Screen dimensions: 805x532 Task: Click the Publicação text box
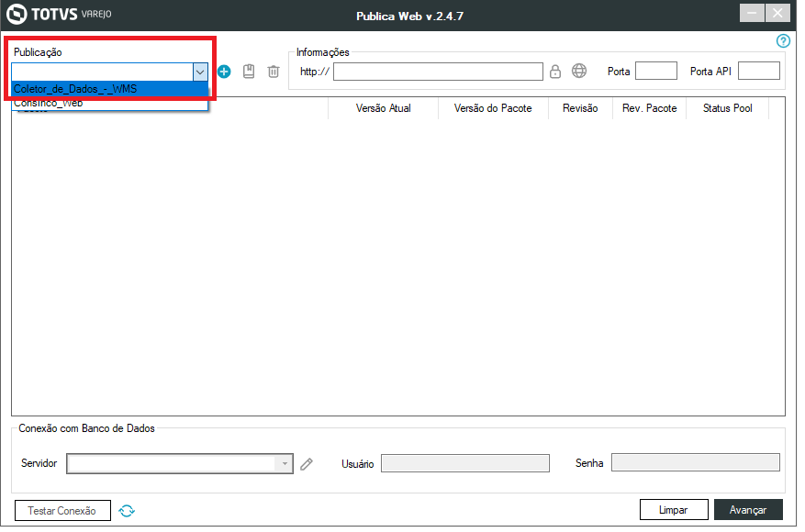pyautogui.click(x=102, y=72)
